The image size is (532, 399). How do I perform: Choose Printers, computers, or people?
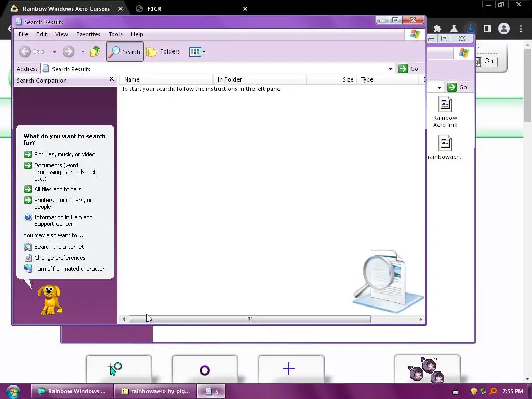pyautogui.click(x=58, y=203)
